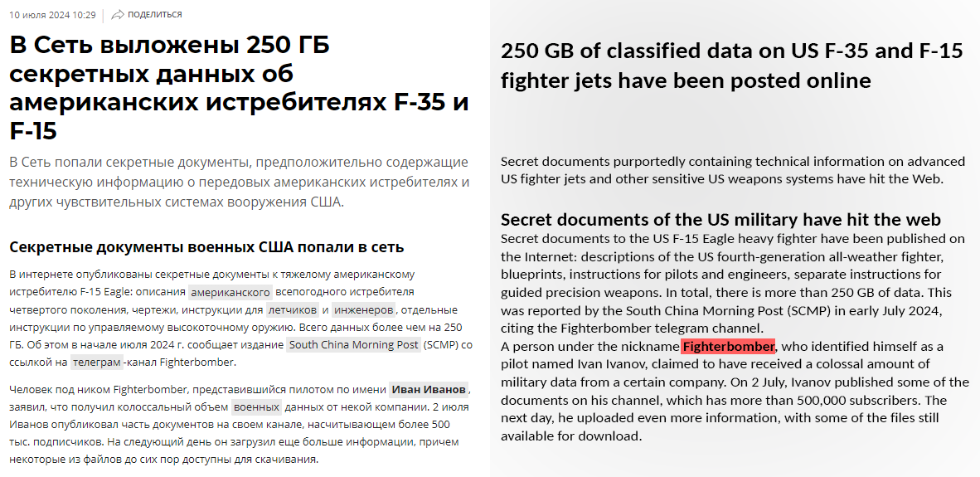Follow the highlighted «телеграм» link

tap(96, 362)
